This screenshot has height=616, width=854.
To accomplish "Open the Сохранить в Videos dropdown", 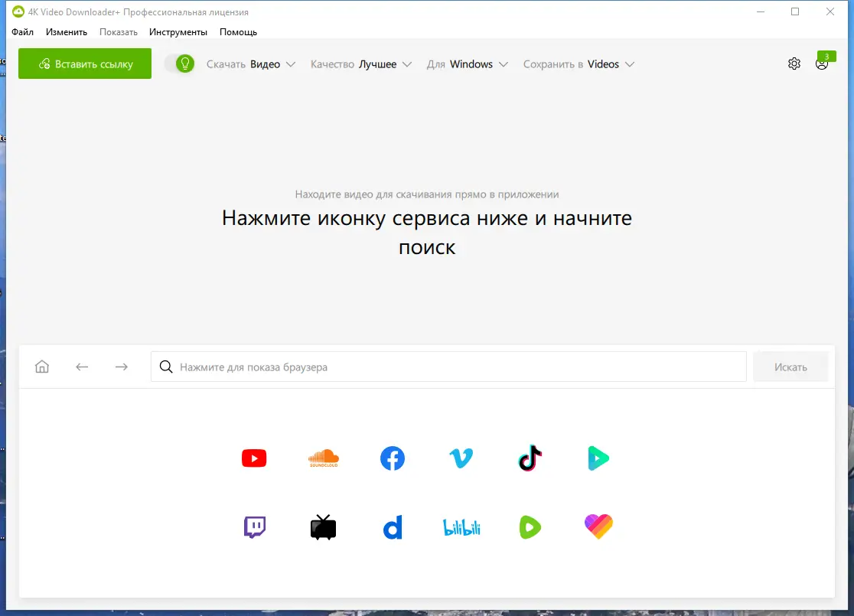I will click(x=578, y=64).
